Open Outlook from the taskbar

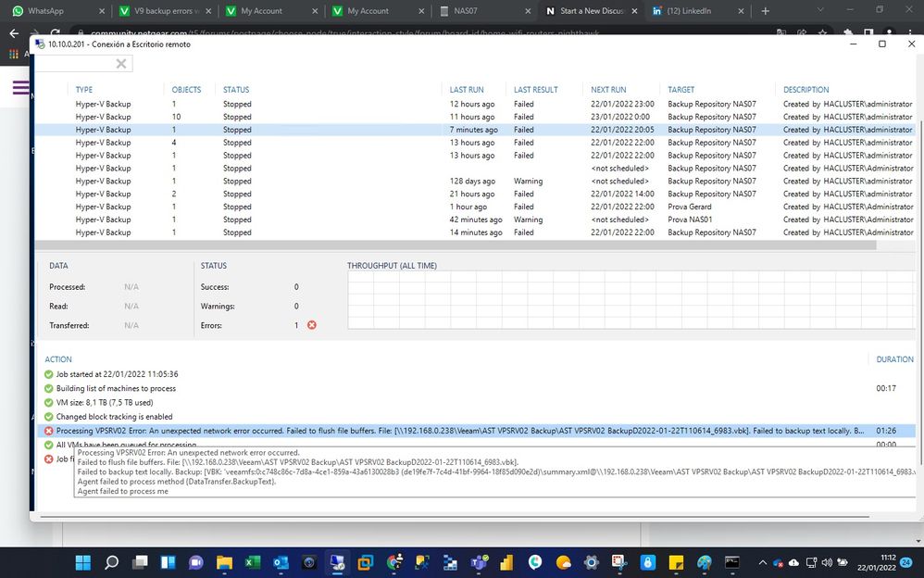pyautogui.click(x=281, y=562)
